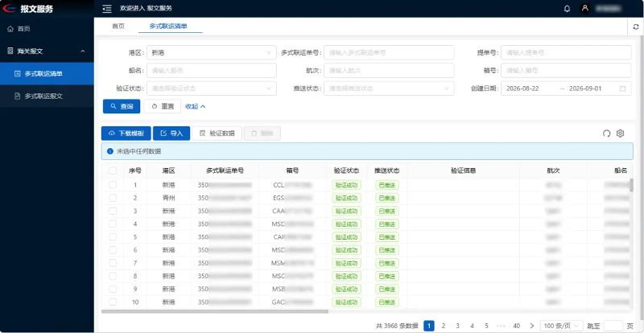Image resolution: width=644 pixels, height=333 pixels.
Task: Click current page 1 button
Action: 429,326
